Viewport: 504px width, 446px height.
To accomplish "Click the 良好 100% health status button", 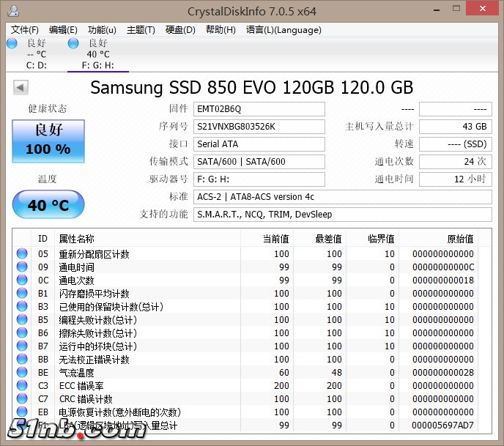I will click(x=48, y=140).
